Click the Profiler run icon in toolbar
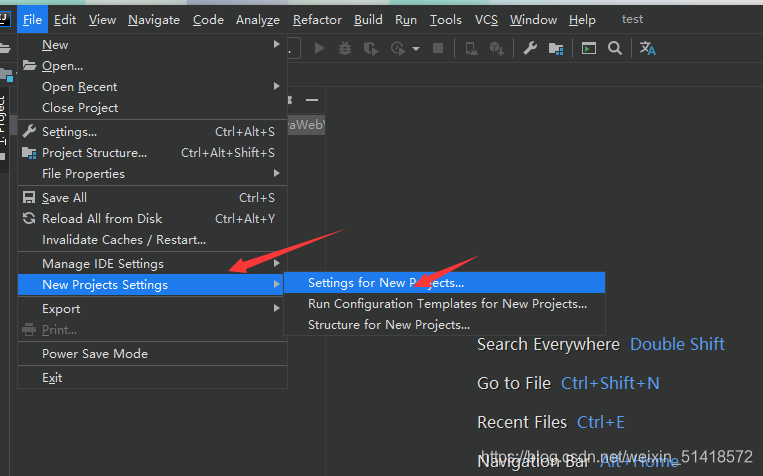The height and width of the screenshot is (476, 763). click(398, 48)
